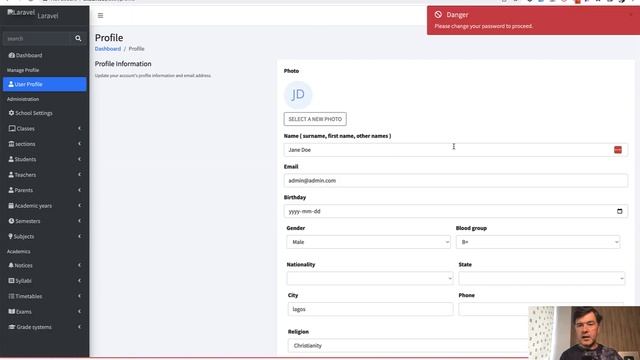The width and height of the screenshot is (640, 360).
Task: Expand the Semesters chevron
Action: (x=79, y=221)
